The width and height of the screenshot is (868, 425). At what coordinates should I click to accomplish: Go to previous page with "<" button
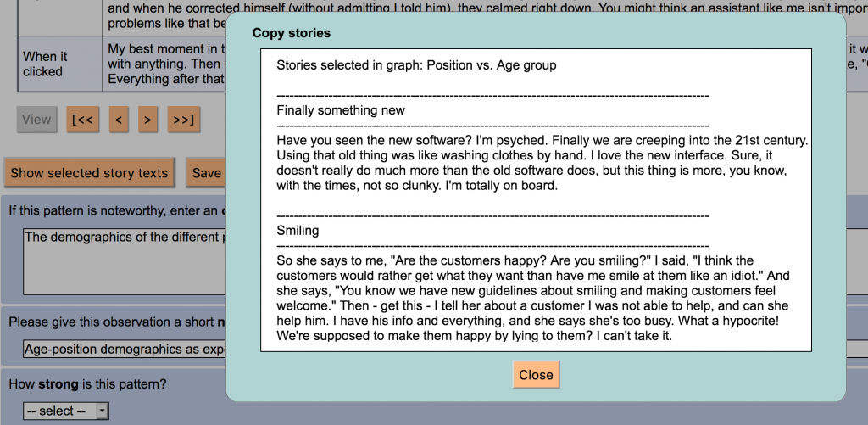click(x=119, y=120)
